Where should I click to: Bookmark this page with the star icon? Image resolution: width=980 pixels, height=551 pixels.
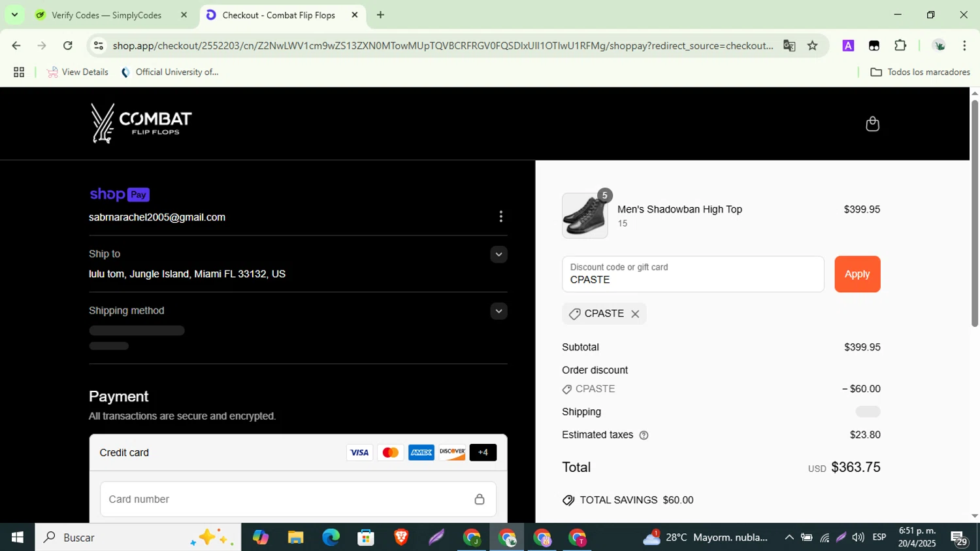(x=812, y=46)
